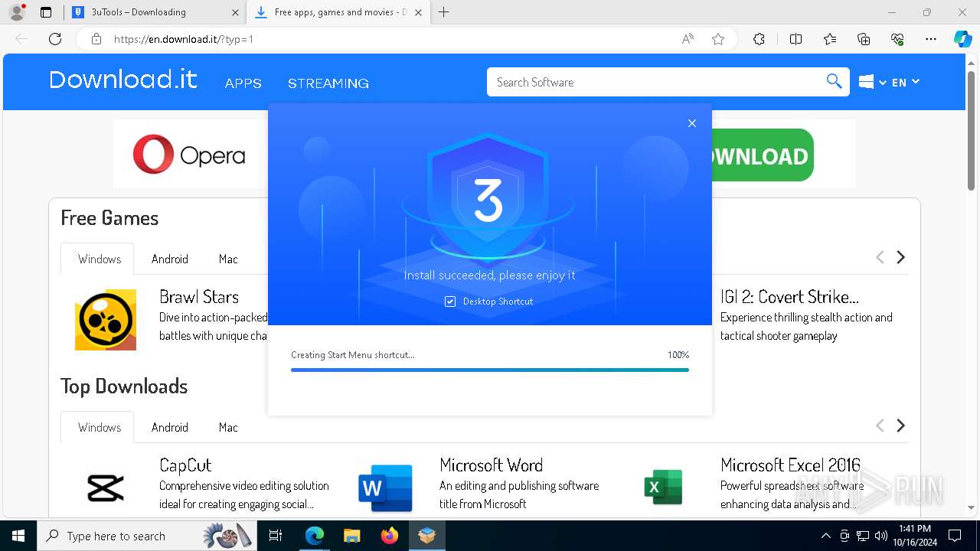Show hidden system tray icons
The height and width of the screenshot is (551, 980).
[825, 536]
